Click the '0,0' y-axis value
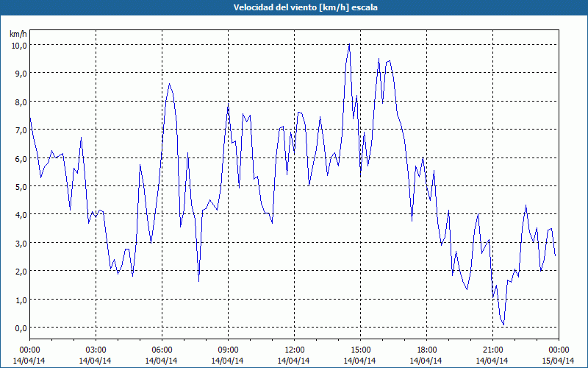588x368 pixels. [x=21, y=328]
